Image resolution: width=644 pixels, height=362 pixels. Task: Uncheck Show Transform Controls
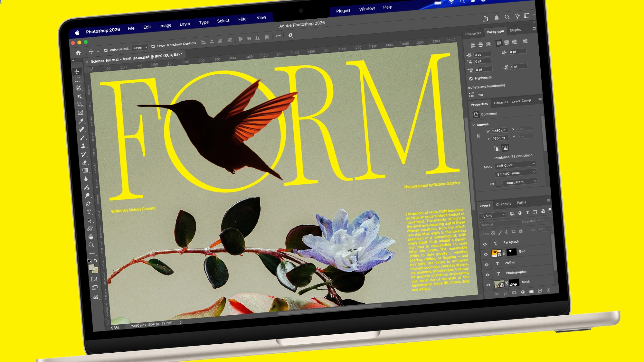point(153,46)
